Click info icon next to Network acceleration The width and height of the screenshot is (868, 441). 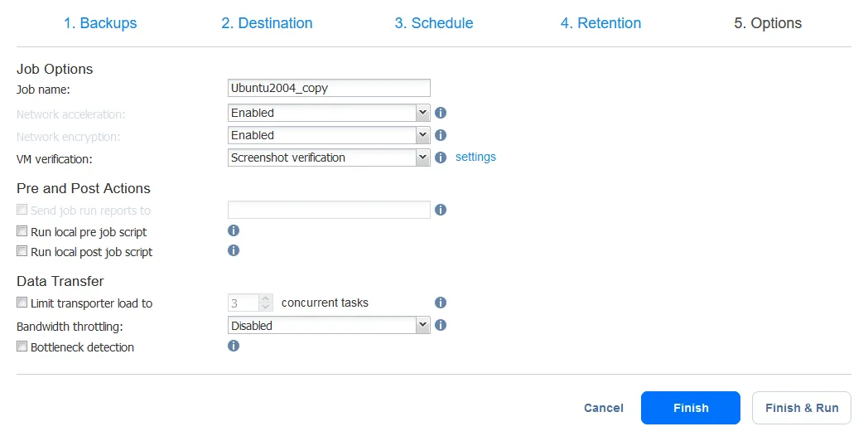pos(441,113)
